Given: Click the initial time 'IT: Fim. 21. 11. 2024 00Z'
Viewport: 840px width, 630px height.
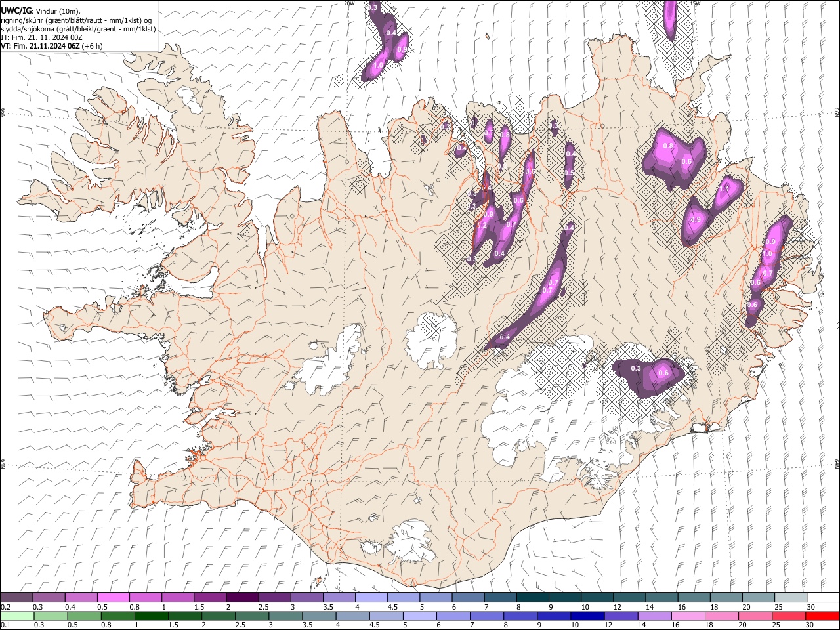Looking at the screenshot, I should [41, 37].
